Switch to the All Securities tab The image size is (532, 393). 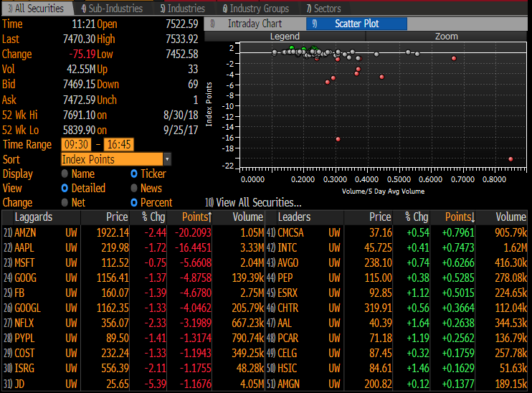pyautogui.click(x=37, y=9)
